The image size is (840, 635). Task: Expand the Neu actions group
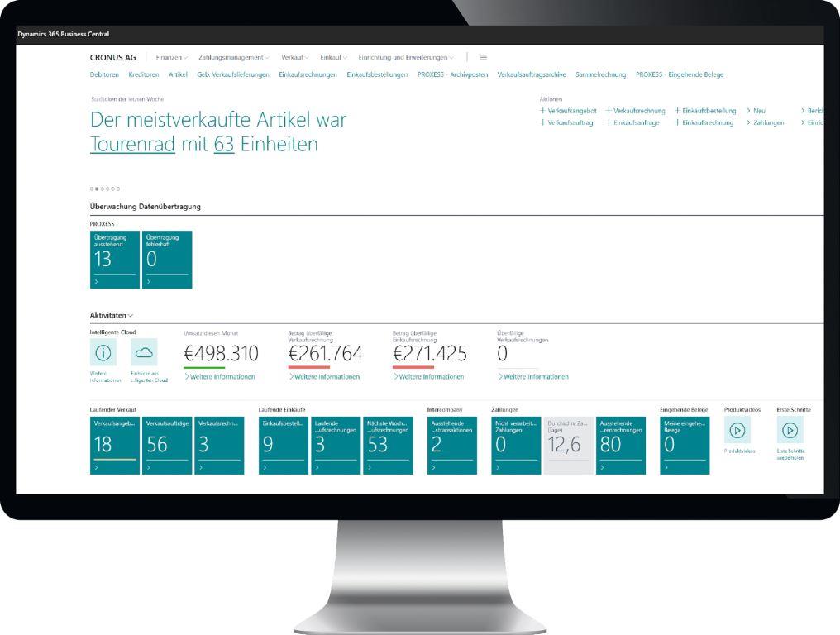pos(756,111)
